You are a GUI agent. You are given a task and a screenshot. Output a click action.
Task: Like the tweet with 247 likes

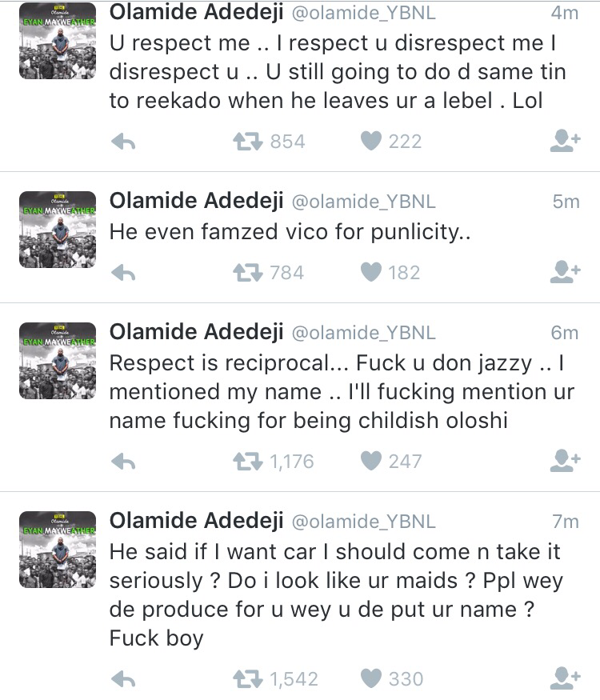click(371, 461)
